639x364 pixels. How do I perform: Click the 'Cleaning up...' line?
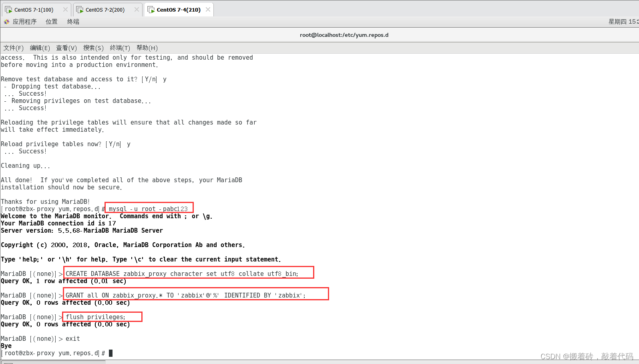click(25, 166)
